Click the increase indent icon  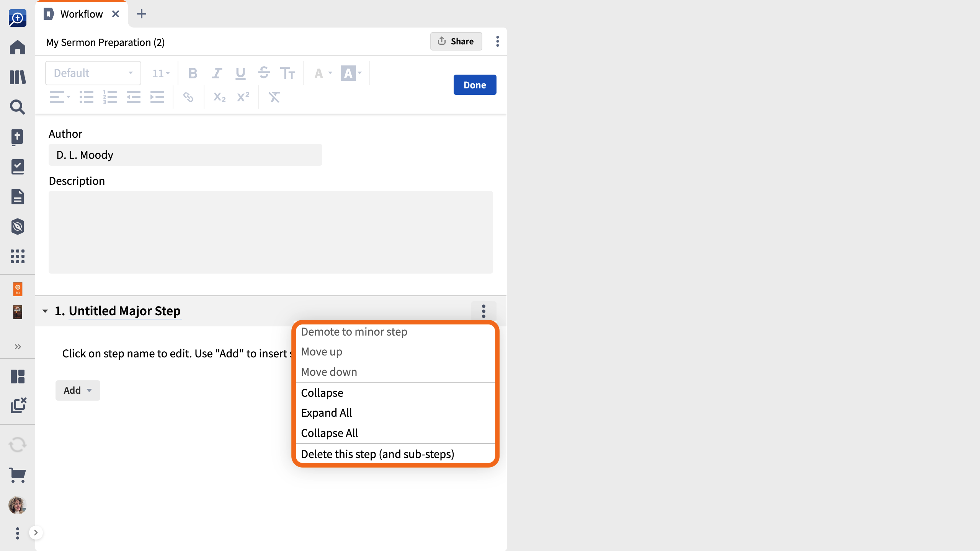point(157,97)
